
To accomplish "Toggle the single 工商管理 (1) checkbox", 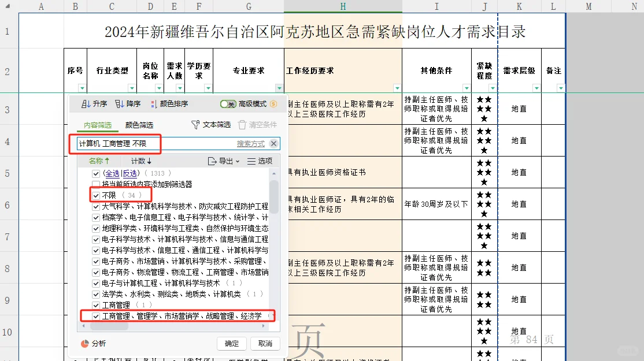I will (x=96, y=305).
